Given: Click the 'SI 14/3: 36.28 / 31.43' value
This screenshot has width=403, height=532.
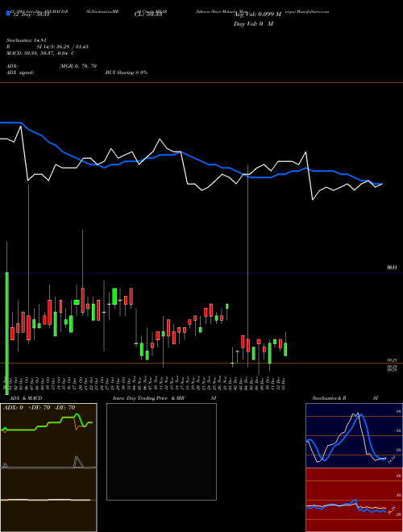Looking at the screenshot, I should [x=62, y=47].
